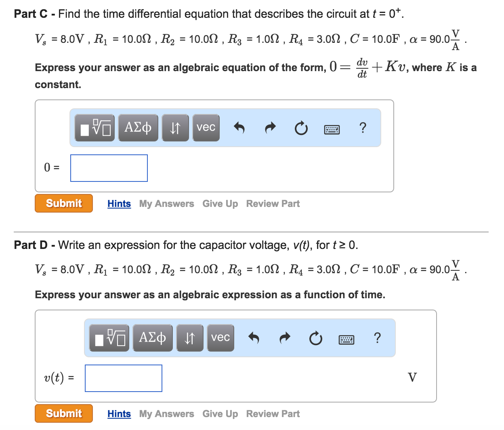Open help question mark in Part C
The image size is (504, 430).
tap(363, 128)
